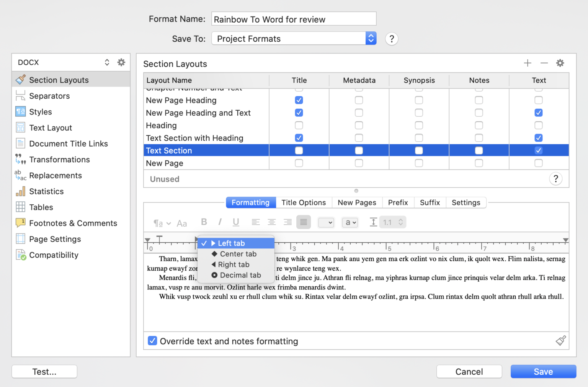Open the paragraph style dropdown
This screenshot has width=588, height=387.
click(x=326, y=222)
